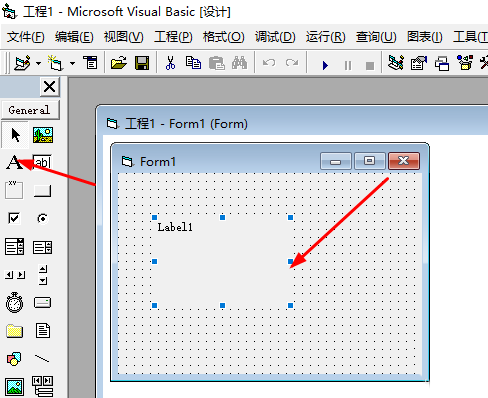Open the 文件(F) menu
The image size is (488, 398).
[x=26, y=37]
